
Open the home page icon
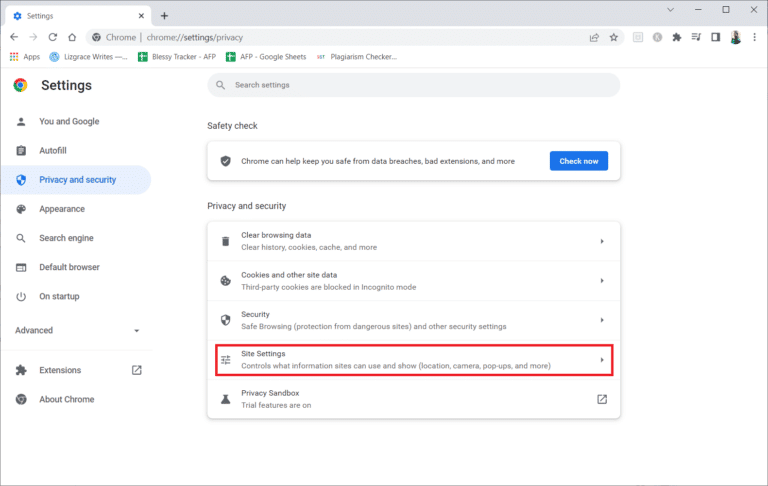pyautogui.click(x=72, y=37)
